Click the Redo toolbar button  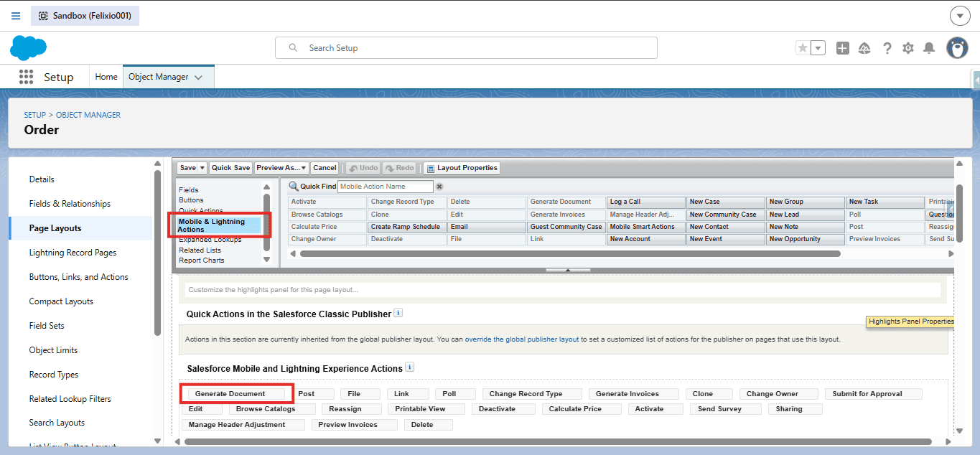tap(400, 168)
